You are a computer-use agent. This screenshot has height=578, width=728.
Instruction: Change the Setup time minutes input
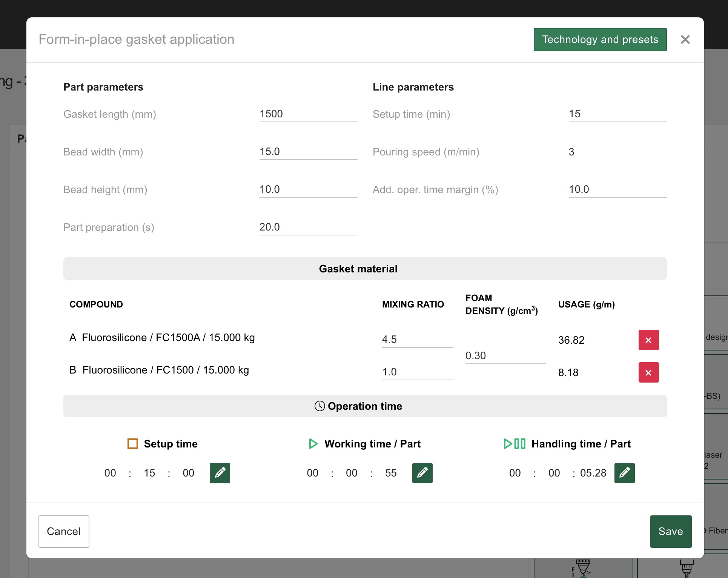(617, 114)
